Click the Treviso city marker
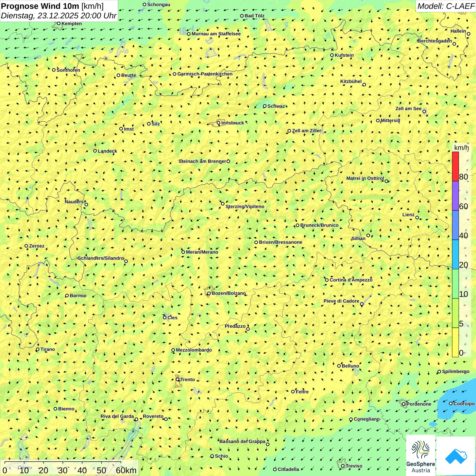Viewport: 476px width, 476px height. [343, 466]
